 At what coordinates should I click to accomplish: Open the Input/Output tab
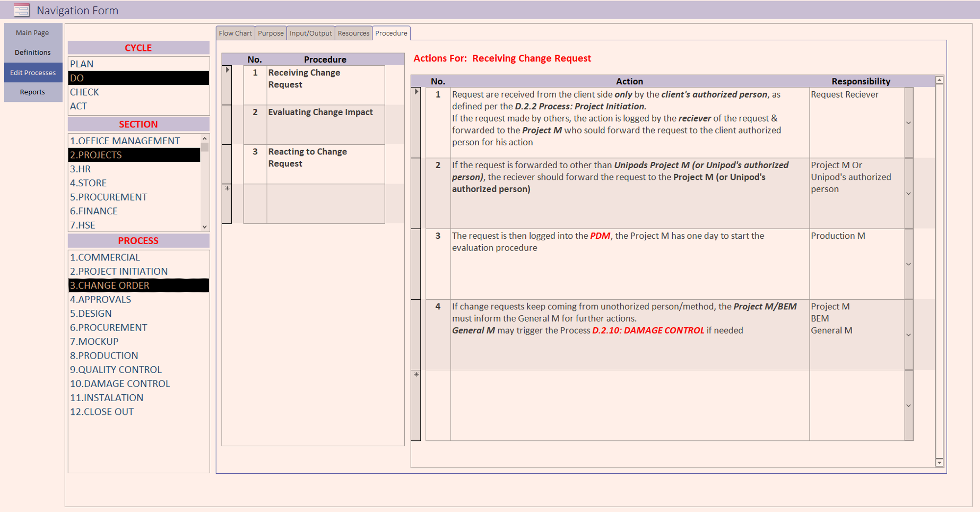310,33
